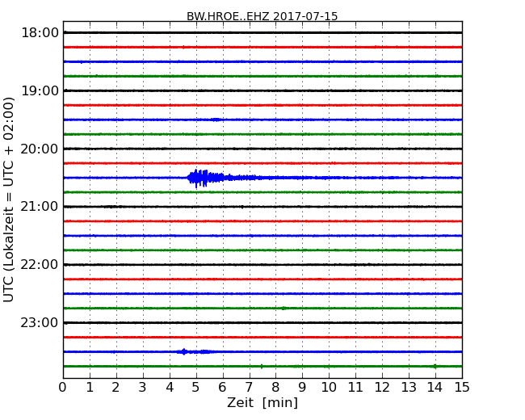Image resolution: width=525 pixels, height=420 pixels.
Task: Click the x-axis tick label 5
Action: (196, 387)
